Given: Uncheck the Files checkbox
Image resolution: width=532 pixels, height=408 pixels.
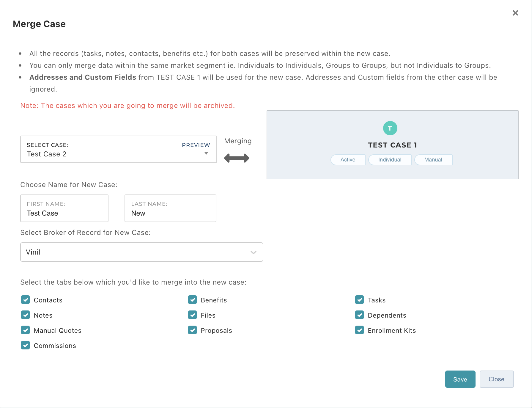Looking at the screenshot, I should [193, 315].
